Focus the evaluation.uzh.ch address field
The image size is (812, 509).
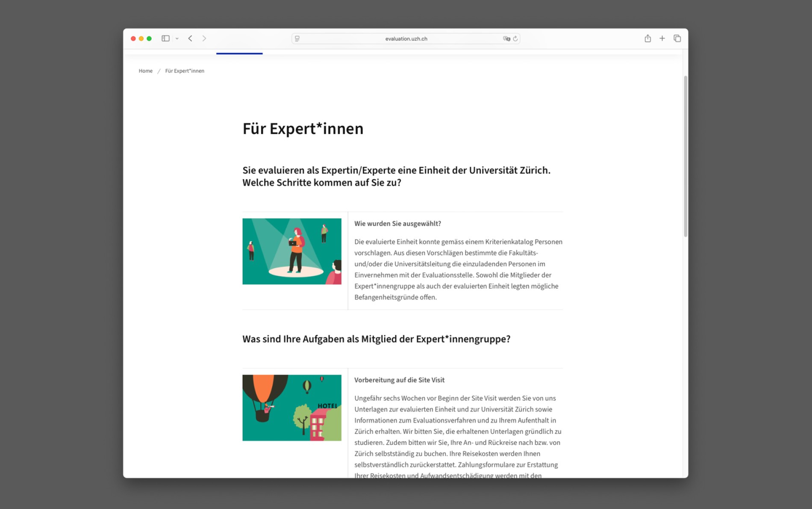click(406, 38)
